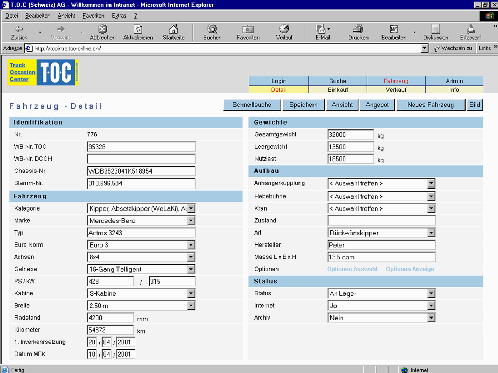
Task: Expand the Kran dropdown
Action: [x=431, y=208]
